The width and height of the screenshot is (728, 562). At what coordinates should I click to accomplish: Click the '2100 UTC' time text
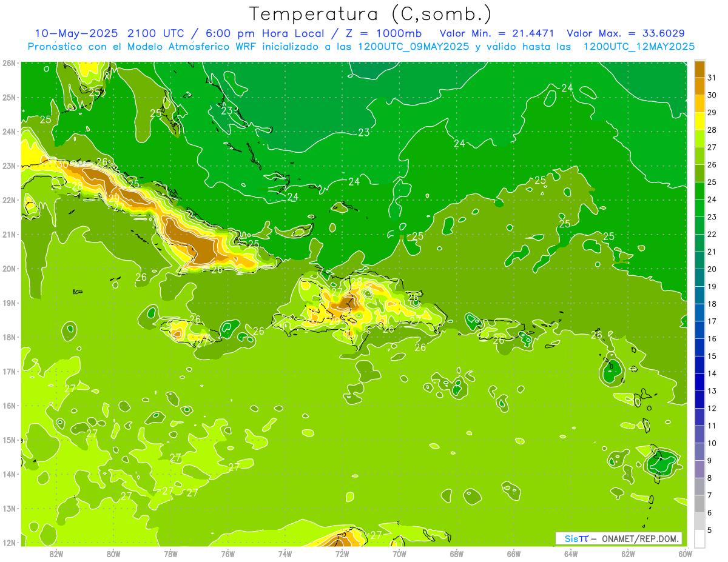pyautogui.click(x=157, y=33)
